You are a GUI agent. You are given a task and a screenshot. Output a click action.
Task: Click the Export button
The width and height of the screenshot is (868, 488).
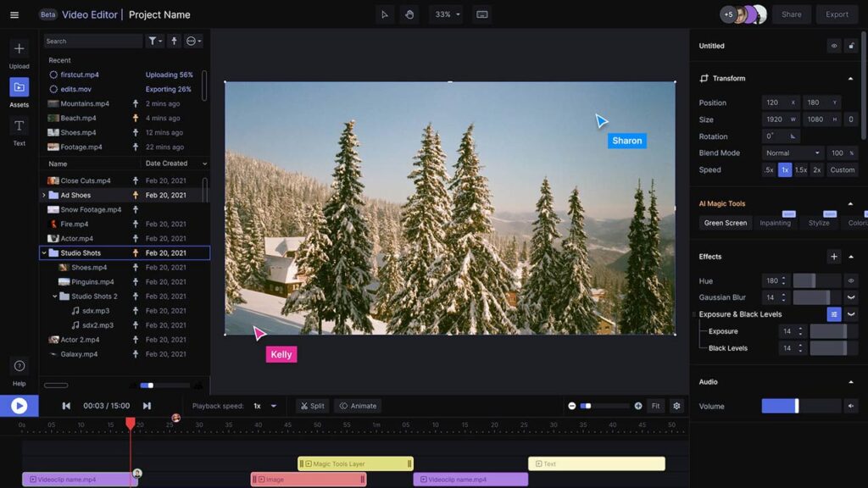pyautogui.click(x=836, y=14)
